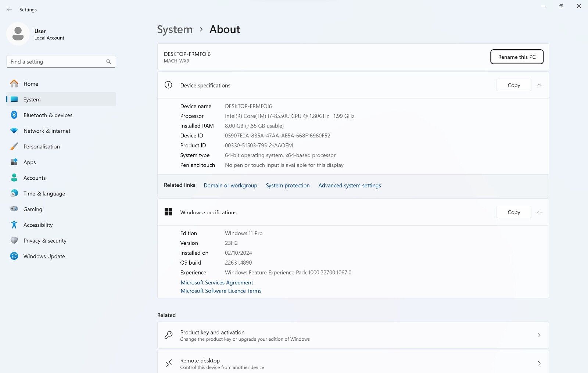Click the search magnifier icon
Screen dimensions: 588x373
pos(108,61)
